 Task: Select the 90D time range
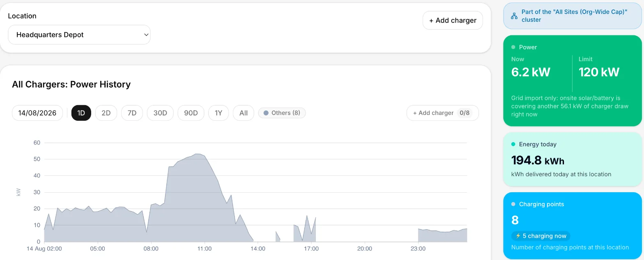191,113
